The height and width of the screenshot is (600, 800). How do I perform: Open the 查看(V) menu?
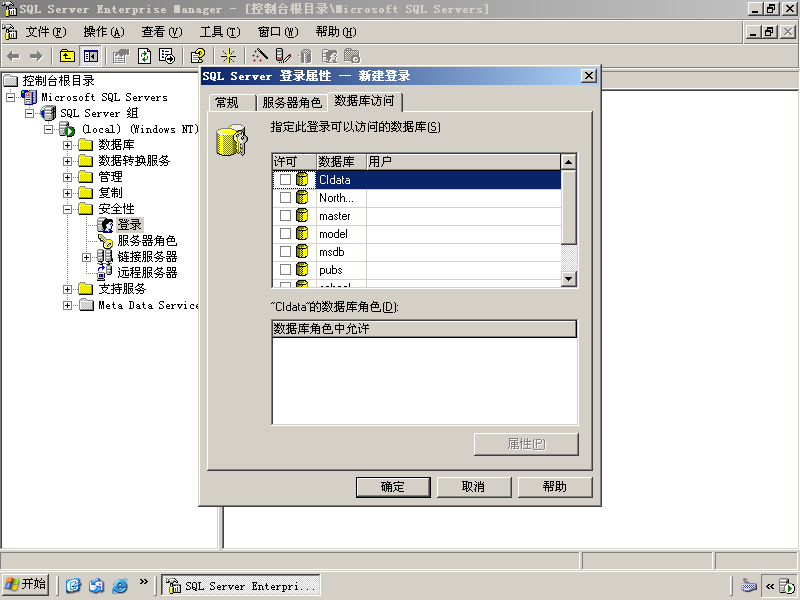coord(162,32)
